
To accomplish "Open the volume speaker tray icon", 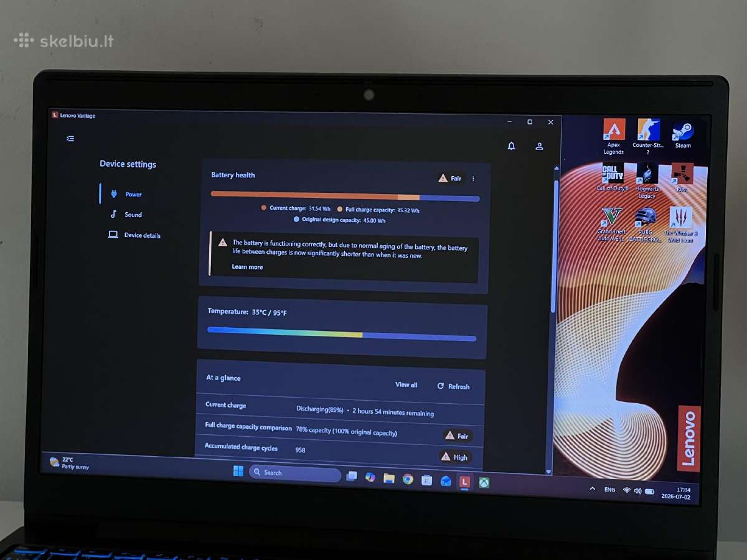I will click(x=637, y=491).
